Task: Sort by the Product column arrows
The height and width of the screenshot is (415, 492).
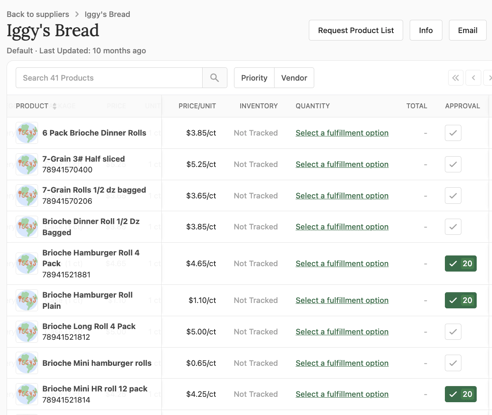Action: [54, 106]
